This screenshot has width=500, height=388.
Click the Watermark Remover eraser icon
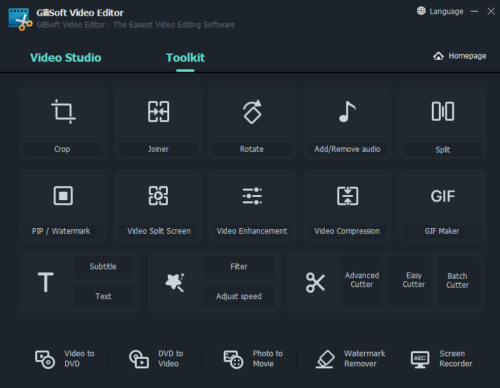325,359
